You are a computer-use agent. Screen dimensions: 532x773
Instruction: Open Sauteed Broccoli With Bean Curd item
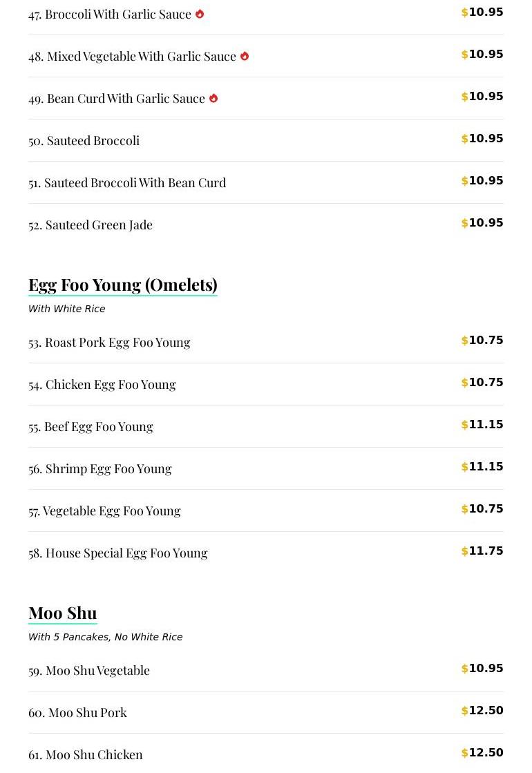tap(127, 182)
